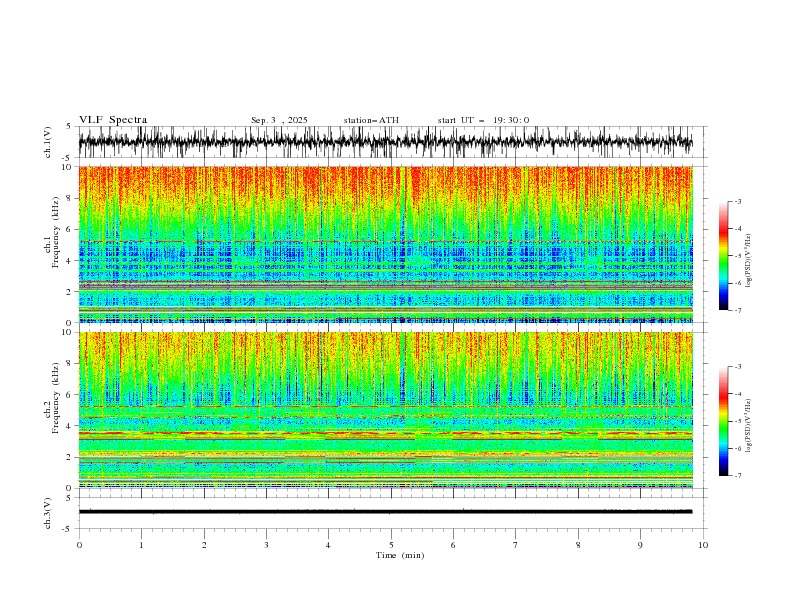Screen dimensions: 792x612
Task: Click the '-5' tick of ch.1(V) axis
Action: [68, 158]
